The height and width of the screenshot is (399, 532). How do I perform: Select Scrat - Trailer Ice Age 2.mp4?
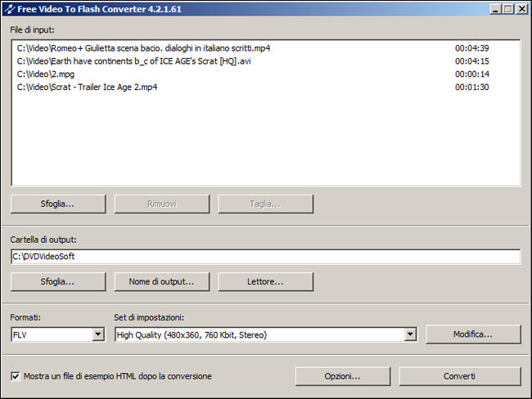pyautogui.click(x=86, y=87)
